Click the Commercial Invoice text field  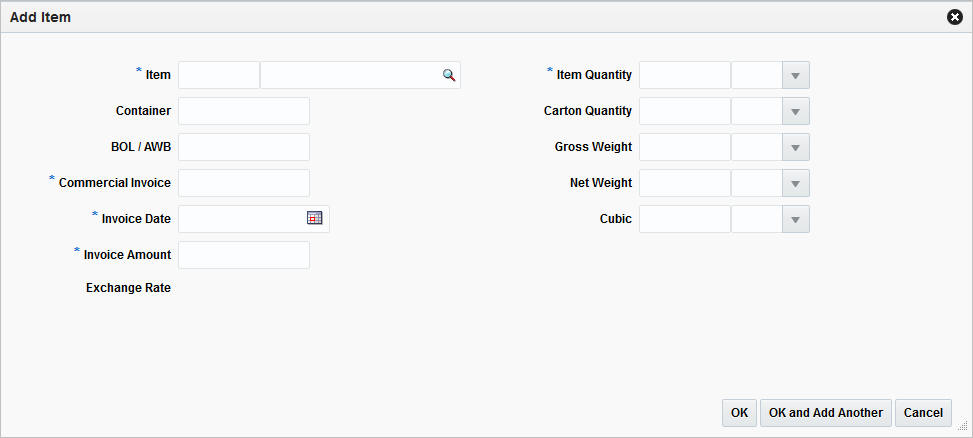(244, 183)
